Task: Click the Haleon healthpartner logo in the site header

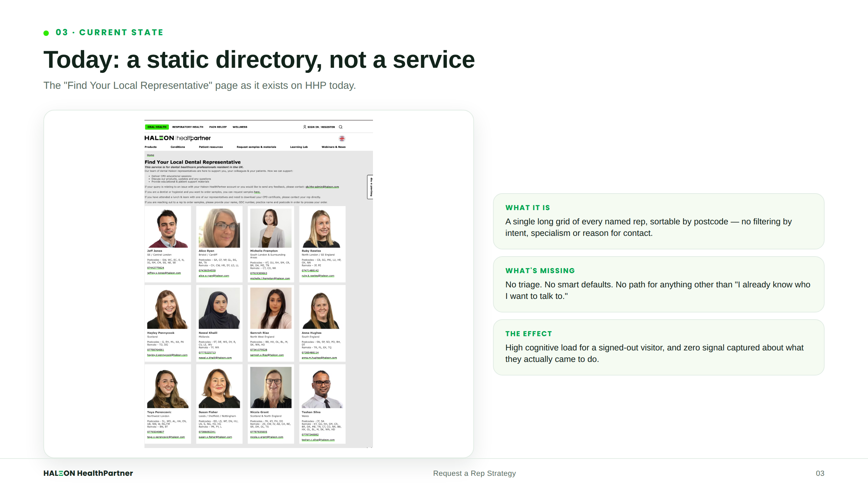Action: coord(178,138)
